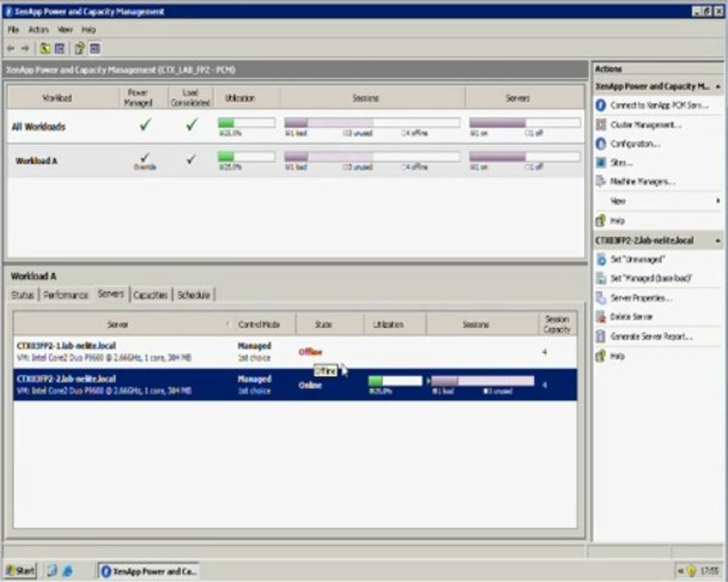Viewport: 728px width, 582px height.
Task: Click the Server Properties icon
Action: 601,297
